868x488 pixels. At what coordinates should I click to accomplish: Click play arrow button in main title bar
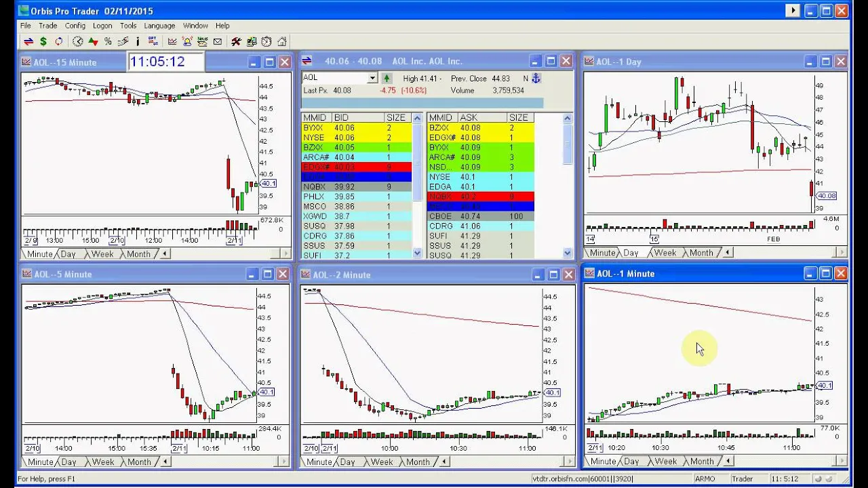coord(793,11)
